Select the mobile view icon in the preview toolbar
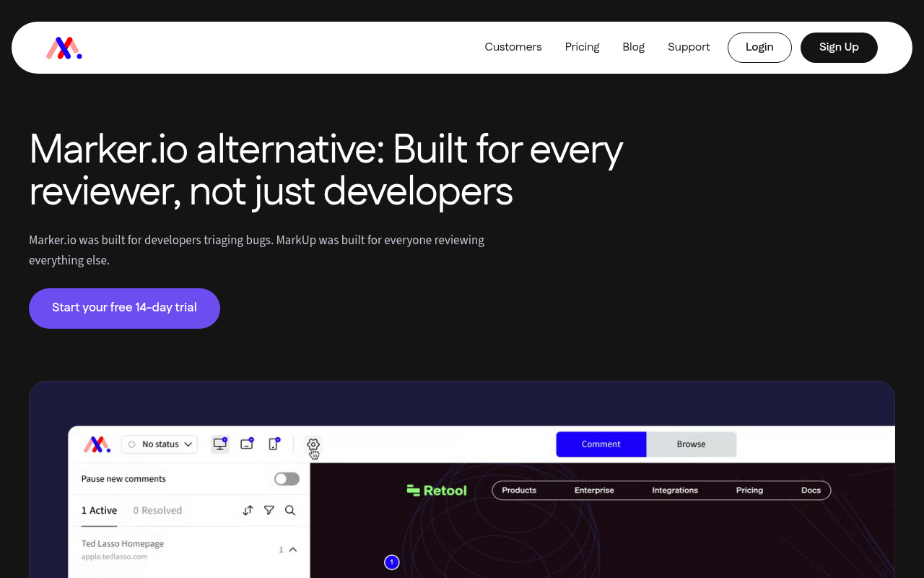 coord(274,444)
